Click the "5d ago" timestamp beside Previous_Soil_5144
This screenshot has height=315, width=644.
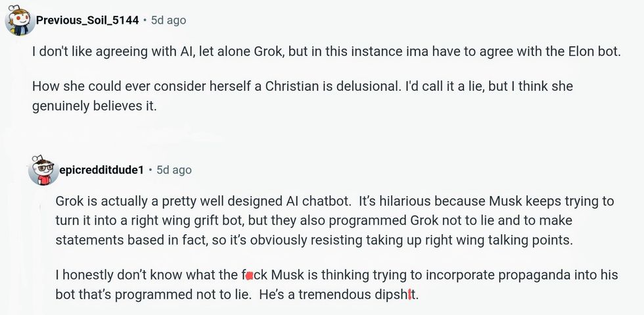pos(168,20)
